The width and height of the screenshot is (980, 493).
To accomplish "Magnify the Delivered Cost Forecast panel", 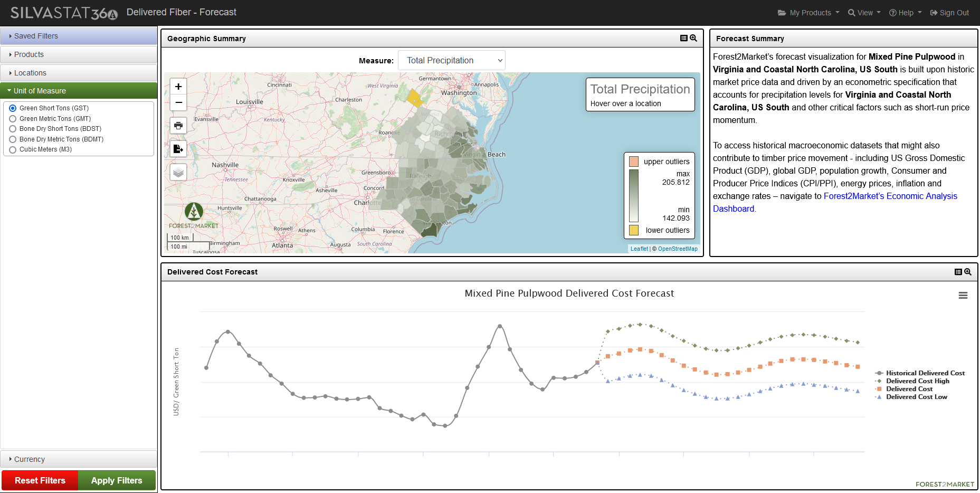I will [x=968, y=272].
